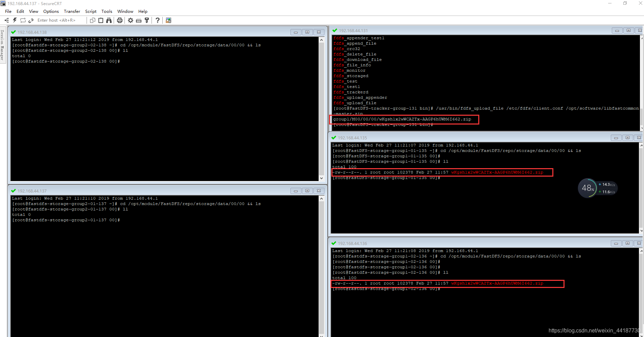Maximize the 192.168.44.137 session window
644x337 pixels.
coord(307,191)
